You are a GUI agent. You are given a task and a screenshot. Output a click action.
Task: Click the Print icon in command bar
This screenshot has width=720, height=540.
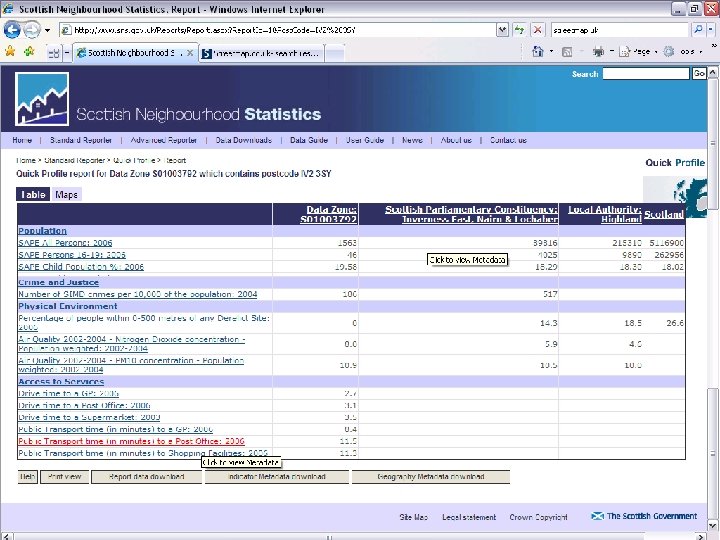[598, 52]
